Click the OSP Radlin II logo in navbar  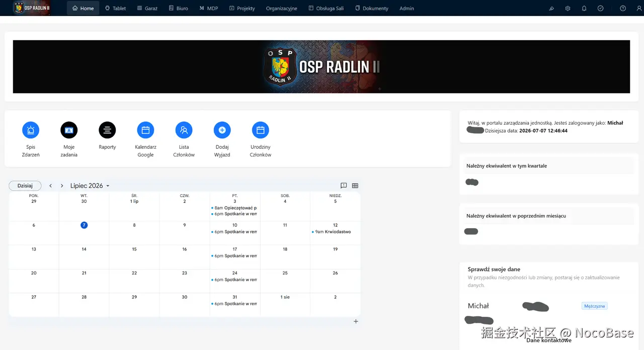point(31,8)
